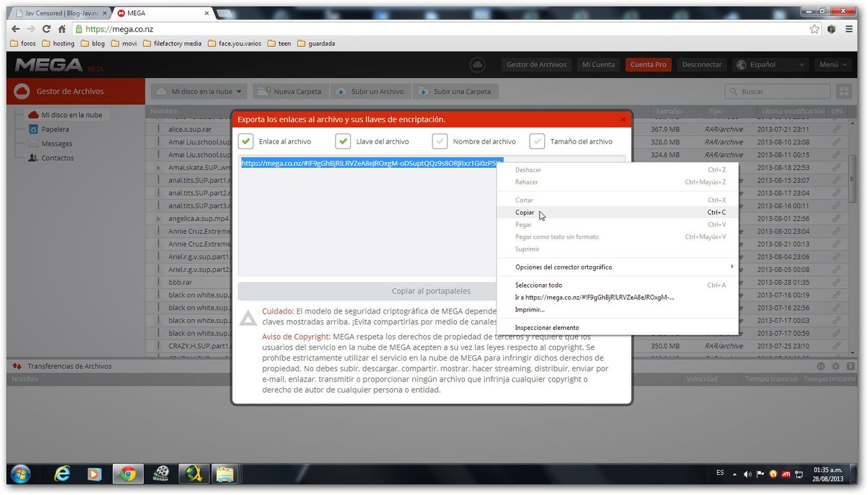Click the Buscar search field

(x=777, y=91)
